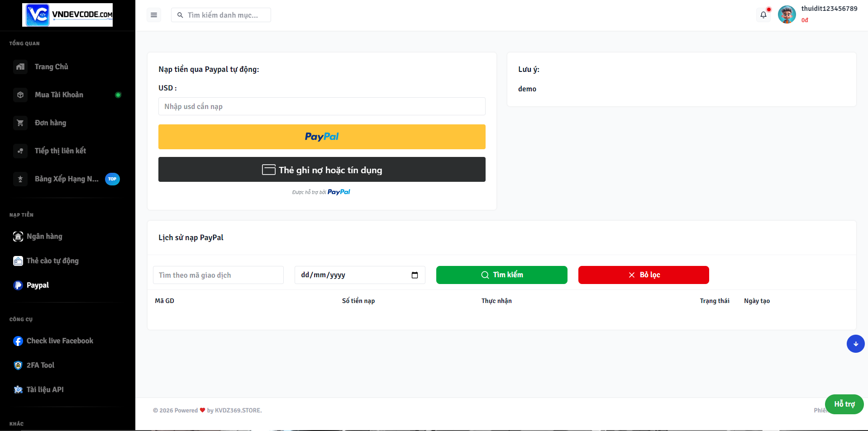This screenshot has height=431, width=868.
Task: Open the date picker calendar icon
Action: [x=415, y=275]
